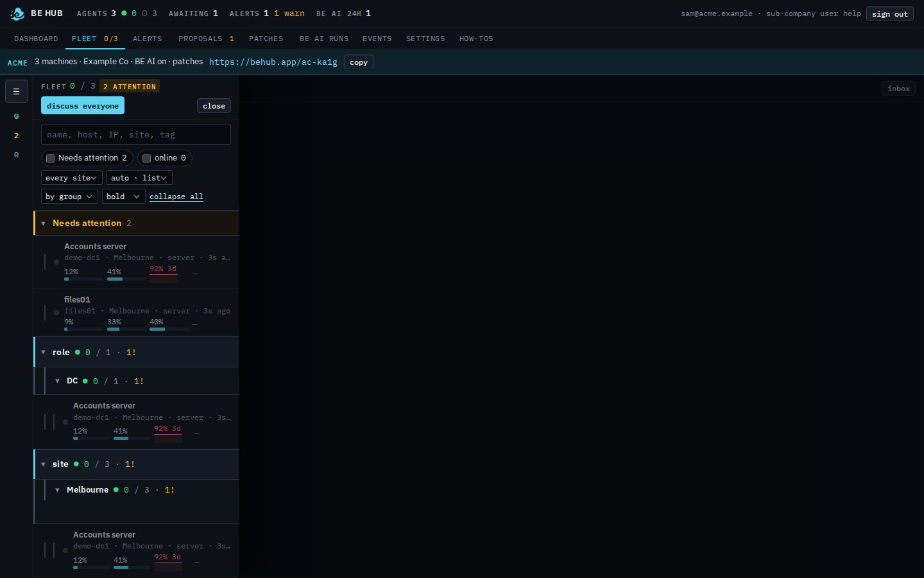Open the inbox button
The width and height of the screenshot is (924, 578).
898,89
